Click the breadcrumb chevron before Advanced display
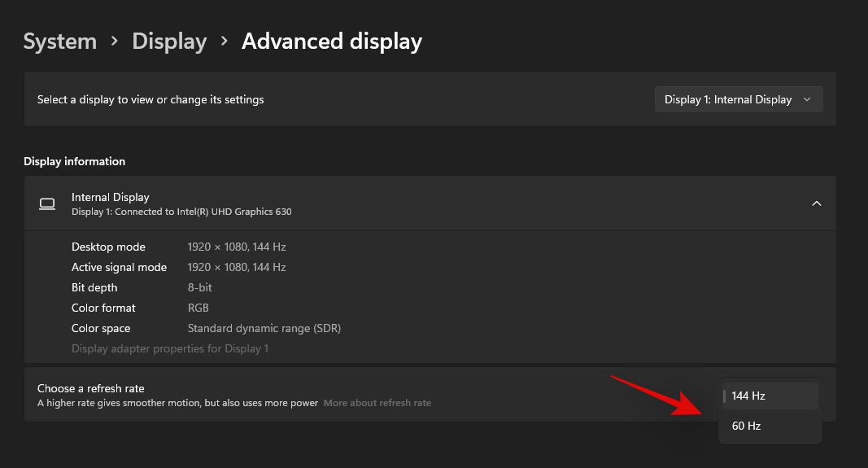 pos(225,42)
